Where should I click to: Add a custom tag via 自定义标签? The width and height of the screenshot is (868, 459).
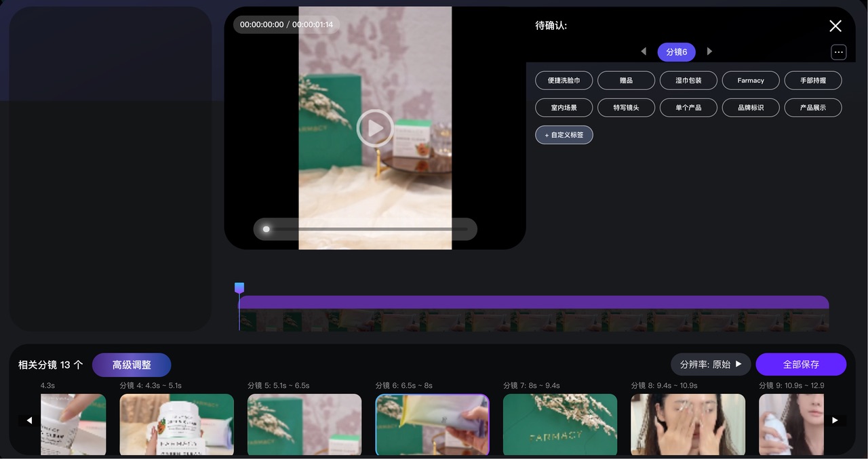(564, 134)
